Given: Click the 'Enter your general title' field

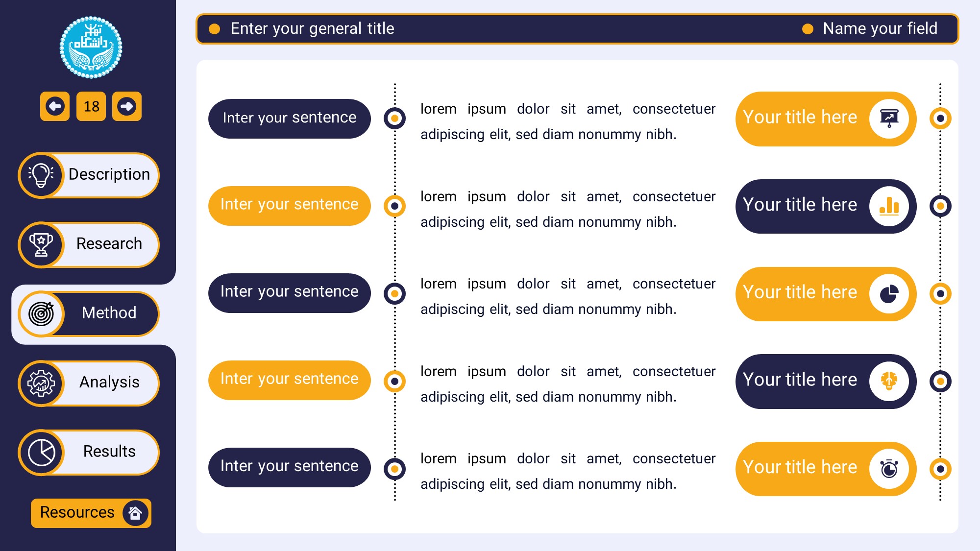Looking at the screenshot, I should point(312,29).
